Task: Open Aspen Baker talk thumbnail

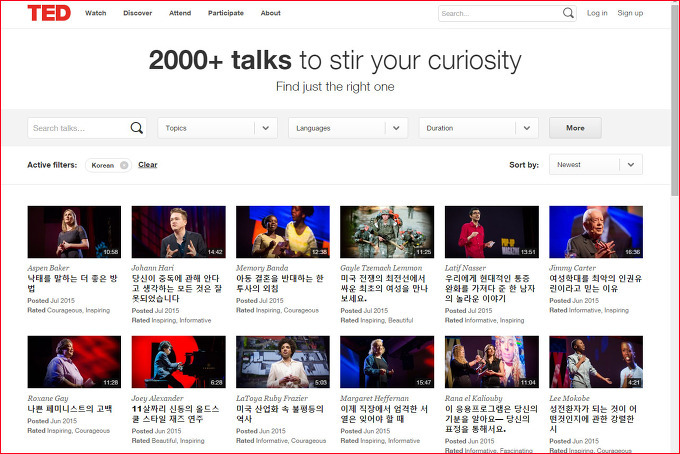Action: tap(74, 232)
